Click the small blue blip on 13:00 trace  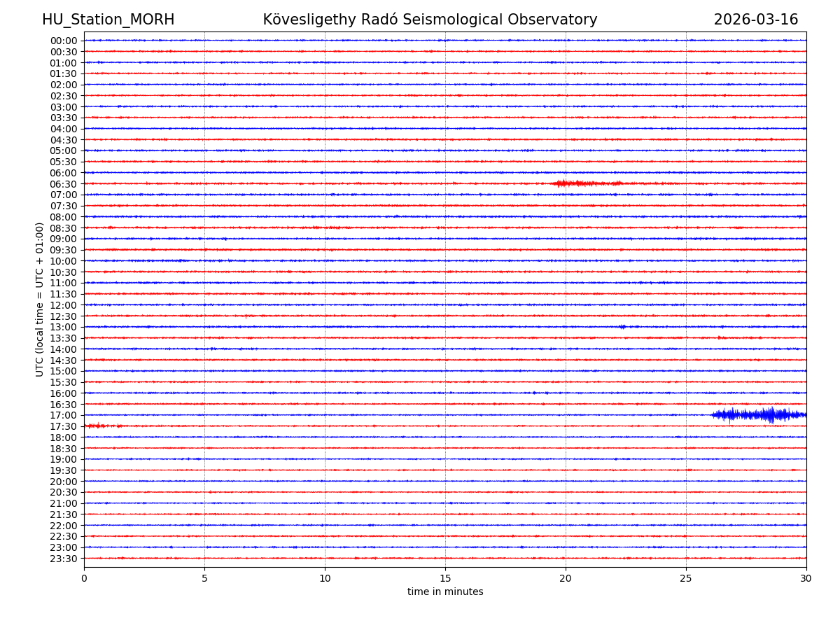click(622, 327)
